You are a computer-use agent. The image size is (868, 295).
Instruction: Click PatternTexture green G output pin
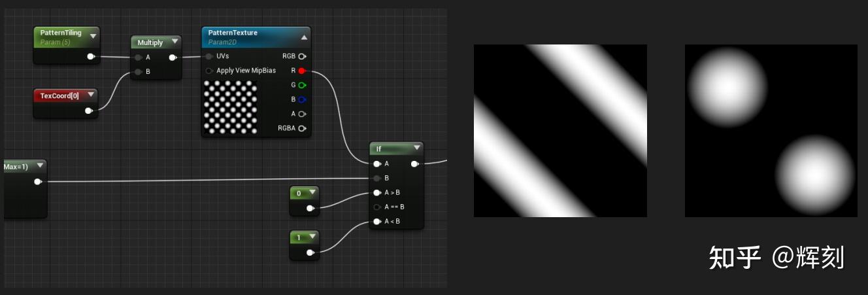click(302, 85)
